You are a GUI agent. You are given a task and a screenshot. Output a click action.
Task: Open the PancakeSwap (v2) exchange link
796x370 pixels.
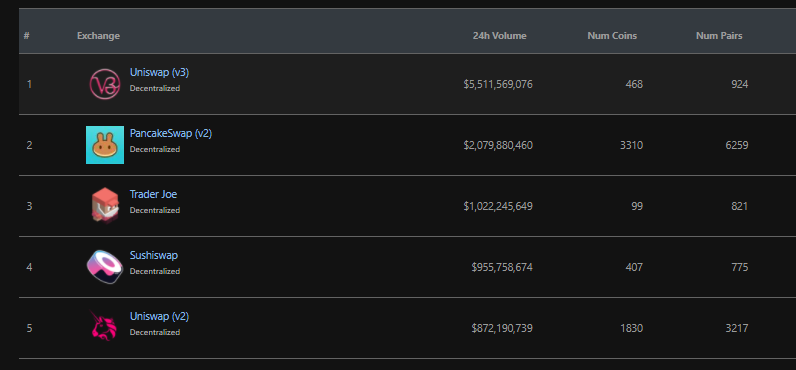(x=171, y=133)
